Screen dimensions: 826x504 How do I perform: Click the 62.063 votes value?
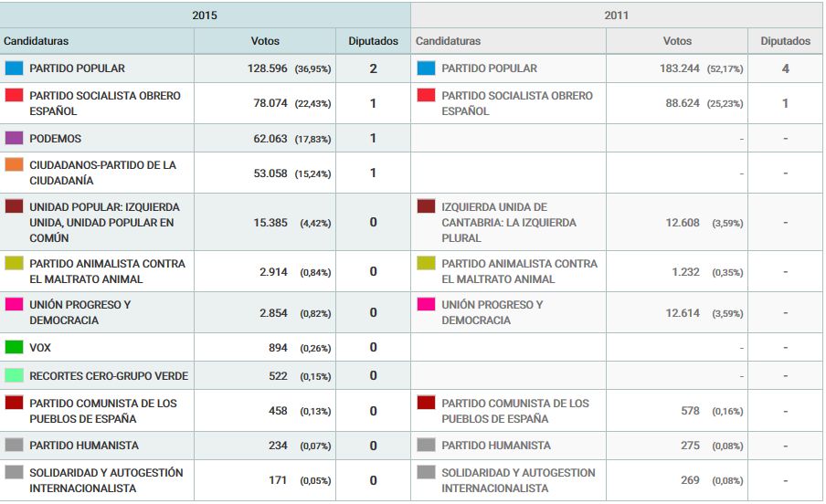pyautogui.click(x=270, y=139)
